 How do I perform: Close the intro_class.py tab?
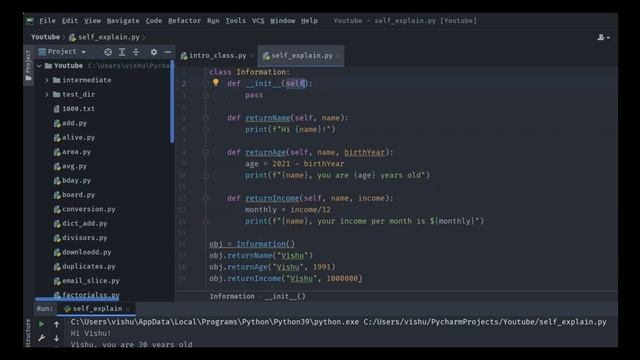click(252, 56)
